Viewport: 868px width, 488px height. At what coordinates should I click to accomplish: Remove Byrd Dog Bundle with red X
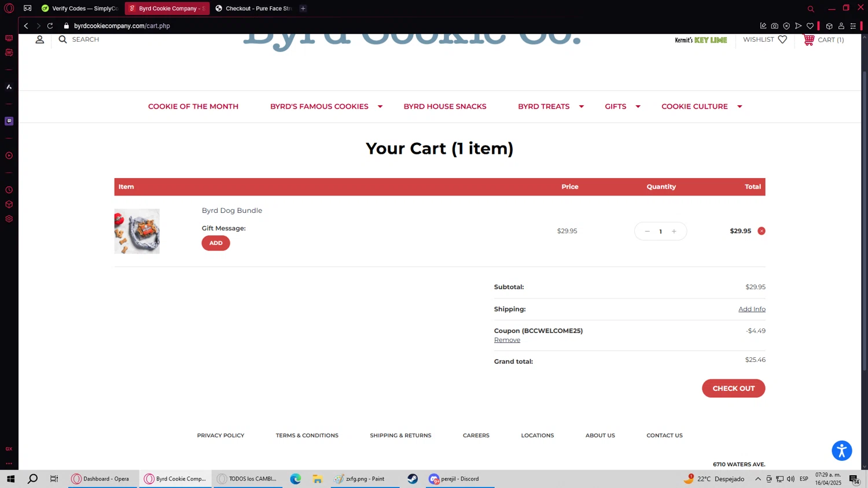click(x=762, y=231)
